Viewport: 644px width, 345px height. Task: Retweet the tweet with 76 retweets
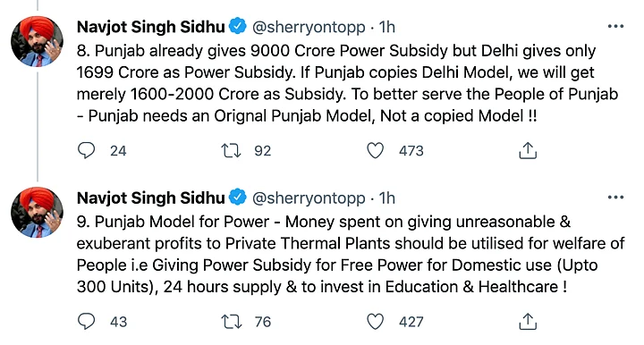click(x=232, y=322)
